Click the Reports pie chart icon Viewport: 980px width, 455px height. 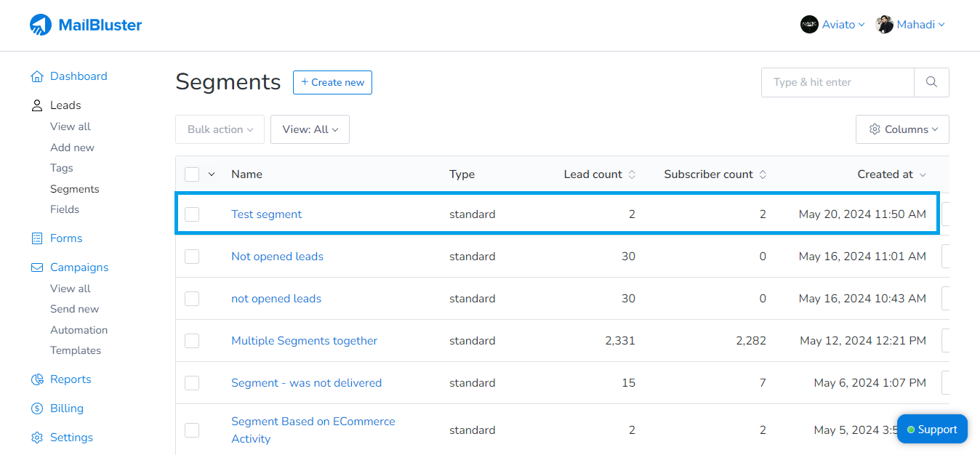click(x=37, y=379)
